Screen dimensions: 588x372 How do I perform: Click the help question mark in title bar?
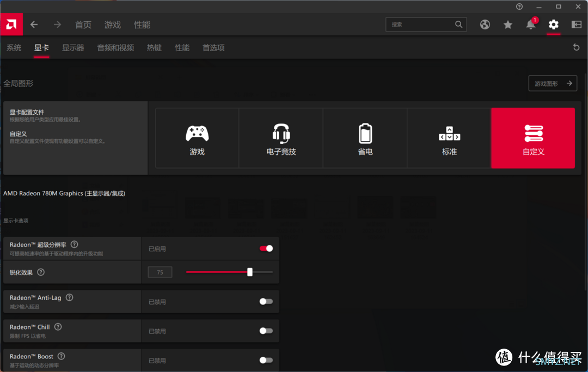click(519, 7)
